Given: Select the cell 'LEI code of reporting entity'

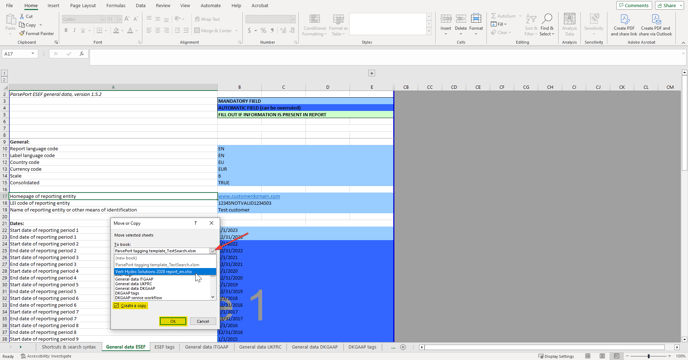Looking at the screenshot, I should coord(113,203).
